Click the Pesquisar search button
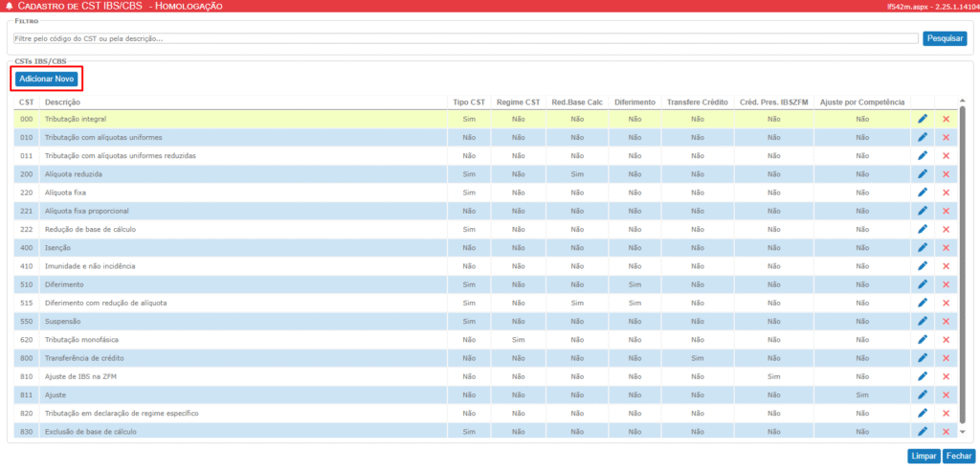 coord(944,38)
